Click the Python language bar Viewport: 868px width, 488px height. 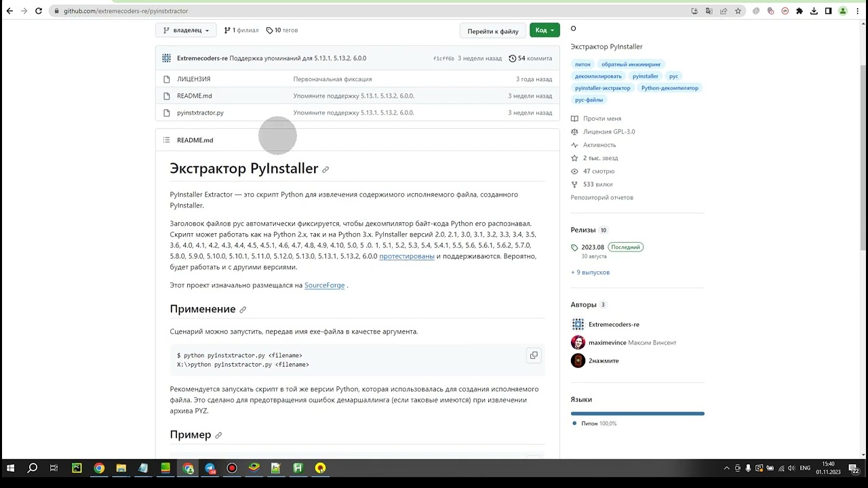click(x=637, y=413)
